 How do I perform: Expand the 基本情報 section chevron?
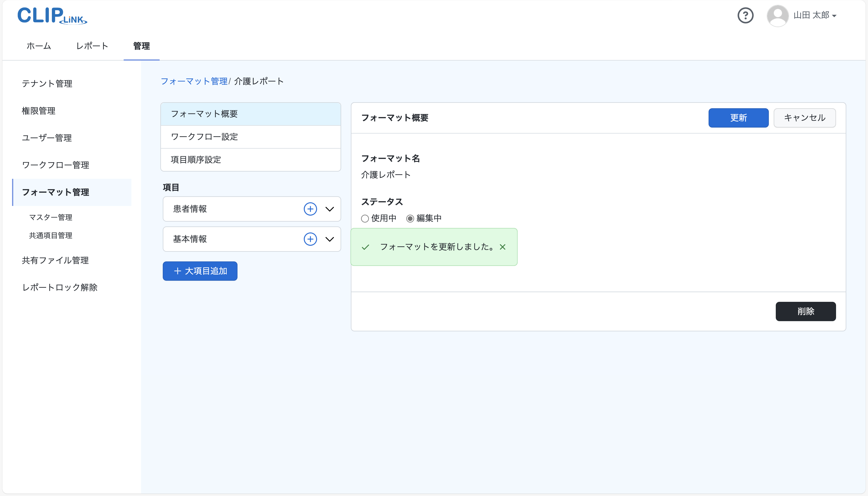[329, 239]
